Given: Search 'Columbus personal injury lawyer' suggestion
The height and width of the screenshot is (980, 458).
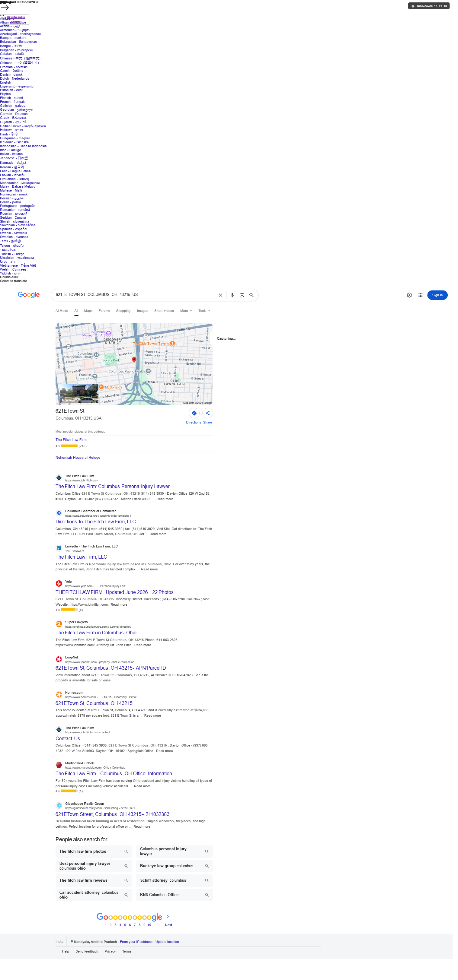Looking at the screenshot, I should (177, 861).
